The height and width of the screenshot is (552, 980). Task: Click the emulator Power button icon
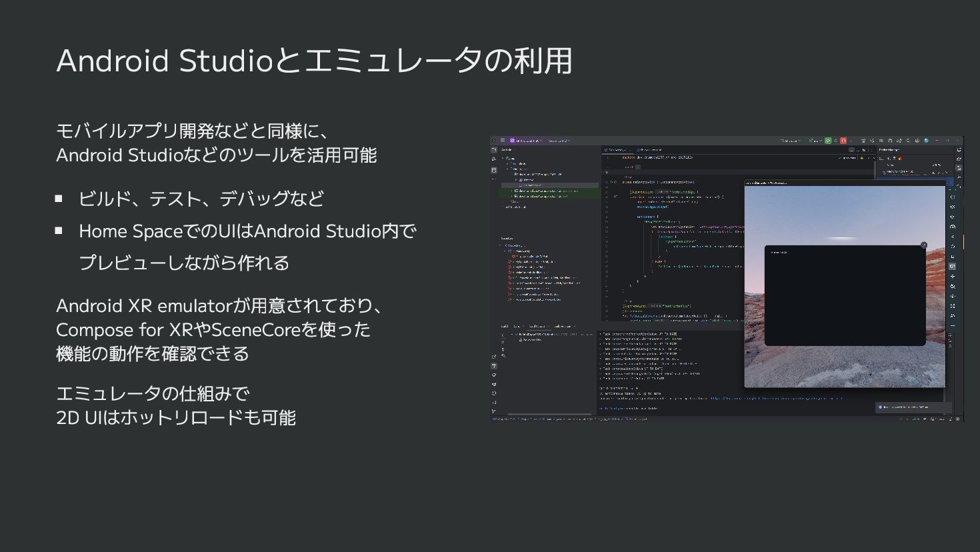click(953, 197)
